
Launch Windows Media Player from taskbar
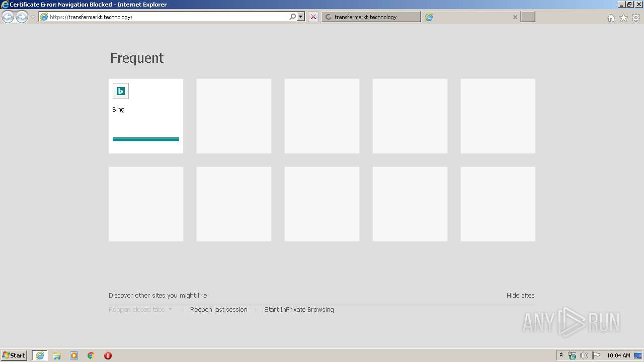tap(74, 355)
